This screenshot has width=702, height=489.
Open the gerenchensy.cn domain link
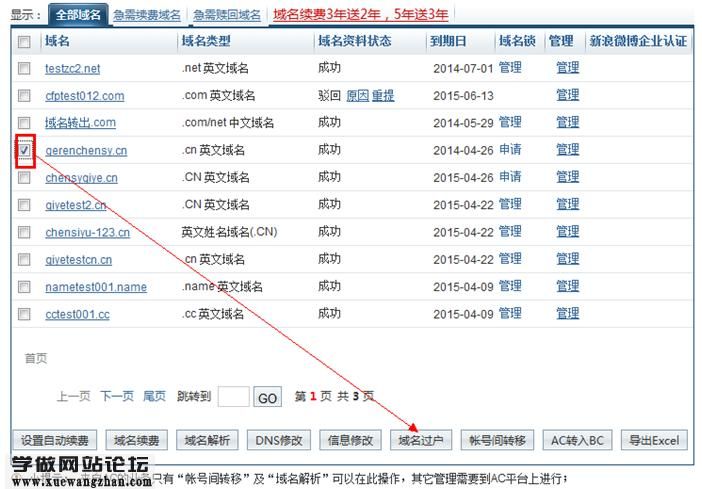[86, 150]
